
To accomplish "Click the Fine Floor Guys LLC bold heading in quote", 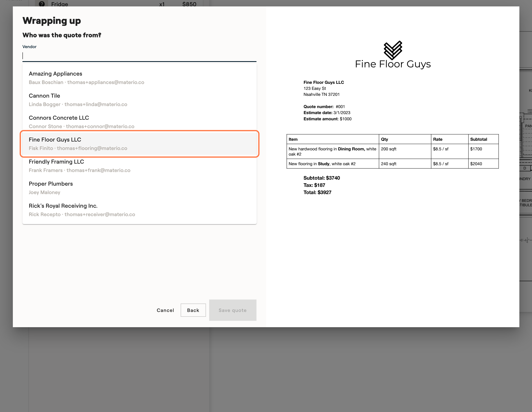I will [x=324, y=82].
